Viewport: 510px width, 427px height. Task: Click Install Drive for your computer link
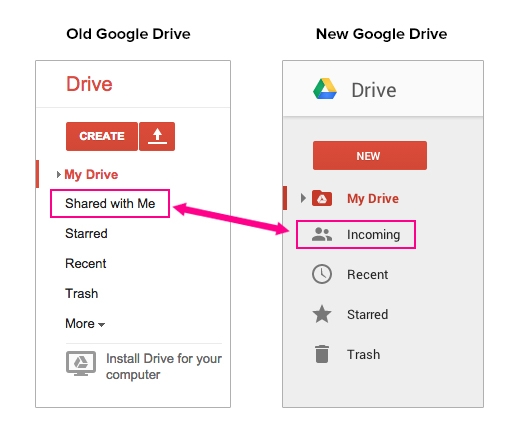pyautogui.click(x=164, y=366)
